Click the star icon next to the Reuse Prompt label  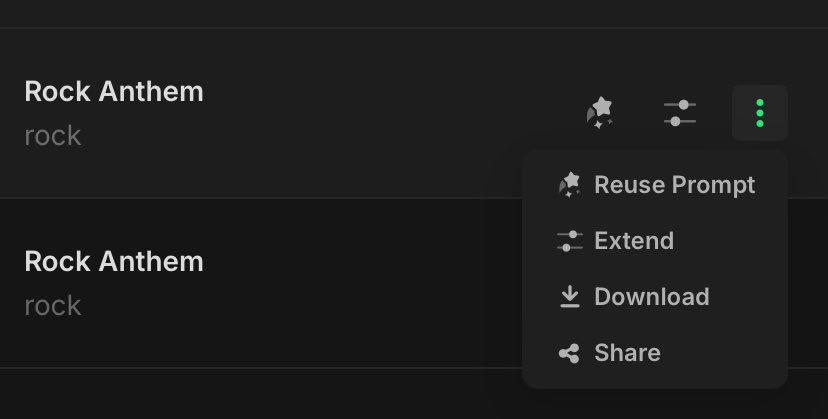(x=570, y=185)
